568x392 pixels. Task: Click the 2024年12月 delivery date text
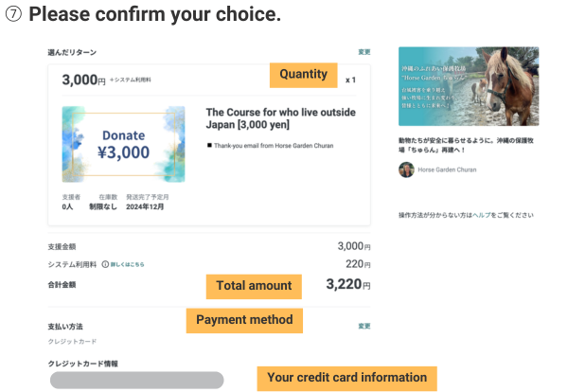145,205
